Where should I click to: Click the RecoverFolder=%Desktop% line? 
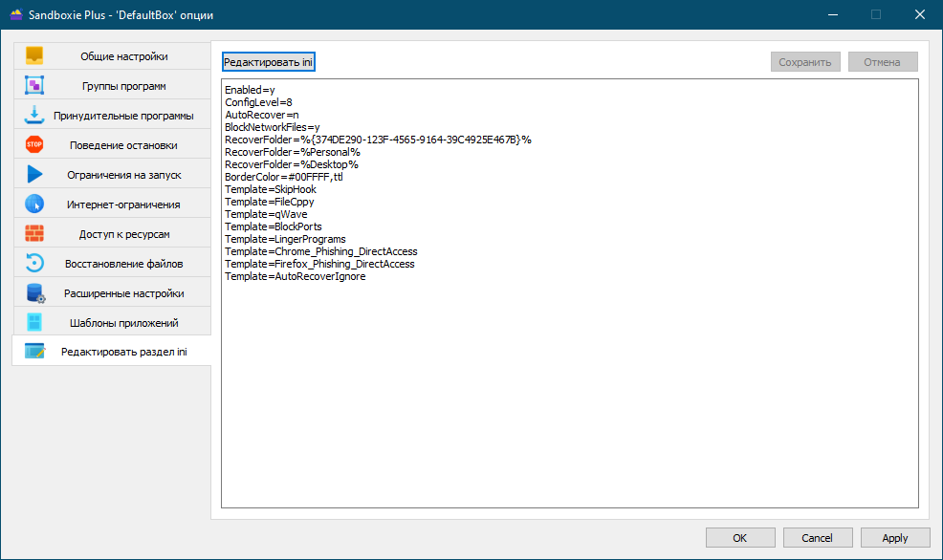tap(291, 164)
